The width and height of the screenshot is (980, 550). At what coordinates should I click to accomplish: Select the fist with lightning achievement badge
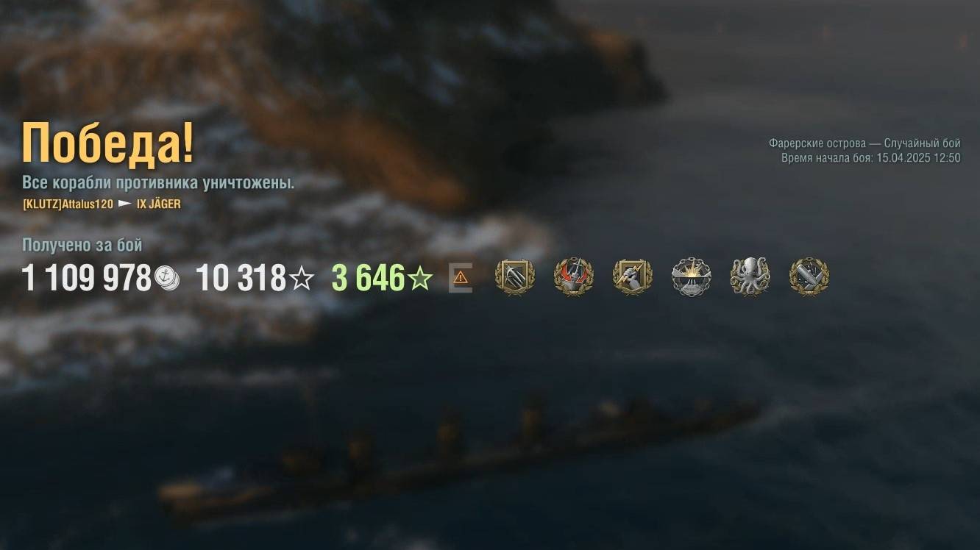pos(632,277)
